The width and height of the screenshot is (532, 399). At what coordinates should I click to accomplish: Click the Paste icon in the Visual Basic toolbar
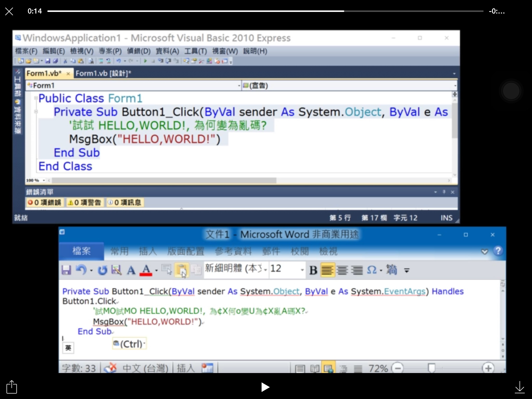coord(81,61)
